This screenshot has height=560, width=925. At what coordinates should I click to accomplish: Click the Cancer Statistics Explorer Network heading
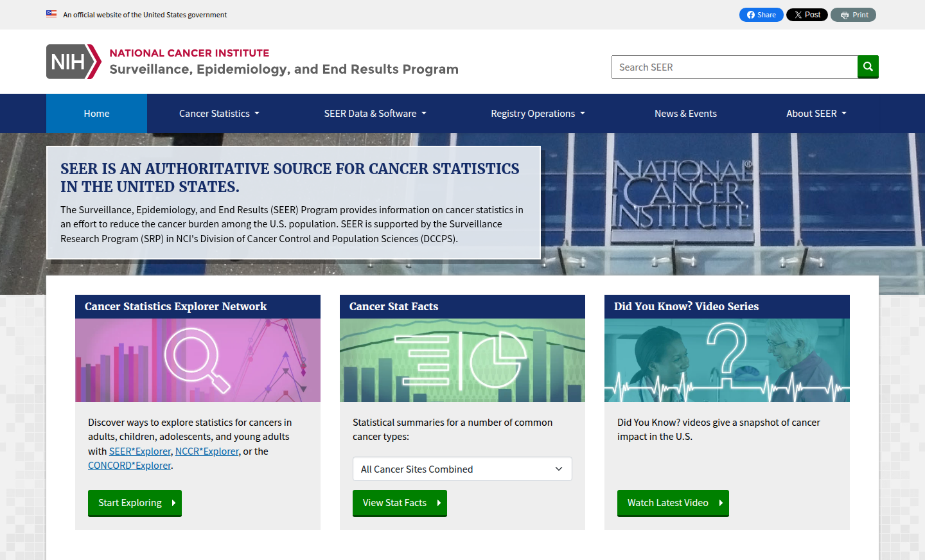click(x=175, y=306)
